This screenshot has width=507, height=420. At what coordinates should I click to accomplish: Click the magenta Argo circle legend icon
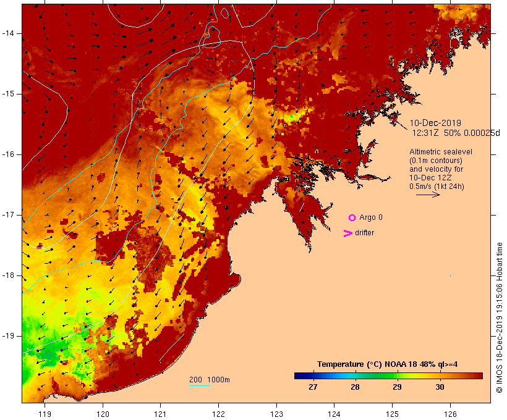[352, 218]
